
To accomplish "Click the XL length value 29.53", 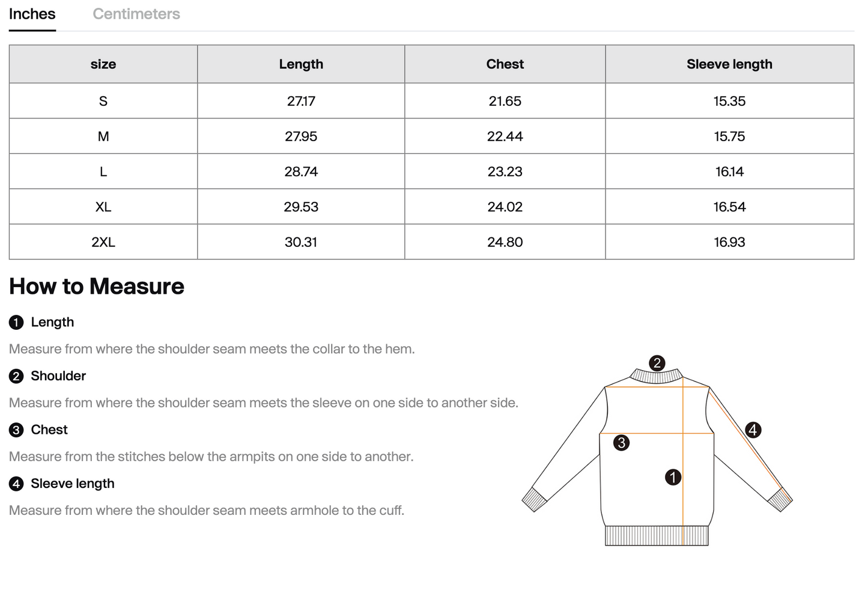I will (301, 207).
